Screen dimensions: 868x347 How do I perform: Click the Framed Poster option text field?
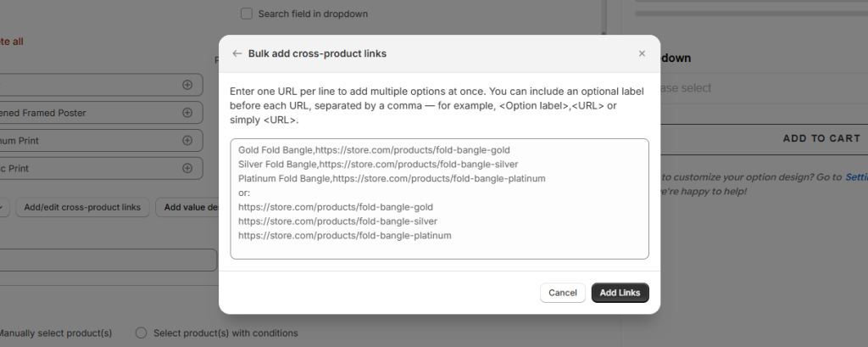(x=85, y=112)
